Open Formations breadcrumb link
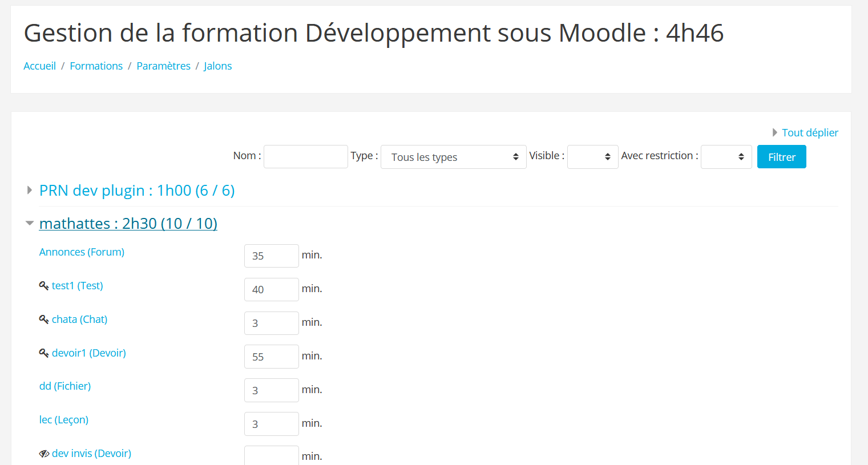Viewport: 868px width, 465px height. point(96,66)
